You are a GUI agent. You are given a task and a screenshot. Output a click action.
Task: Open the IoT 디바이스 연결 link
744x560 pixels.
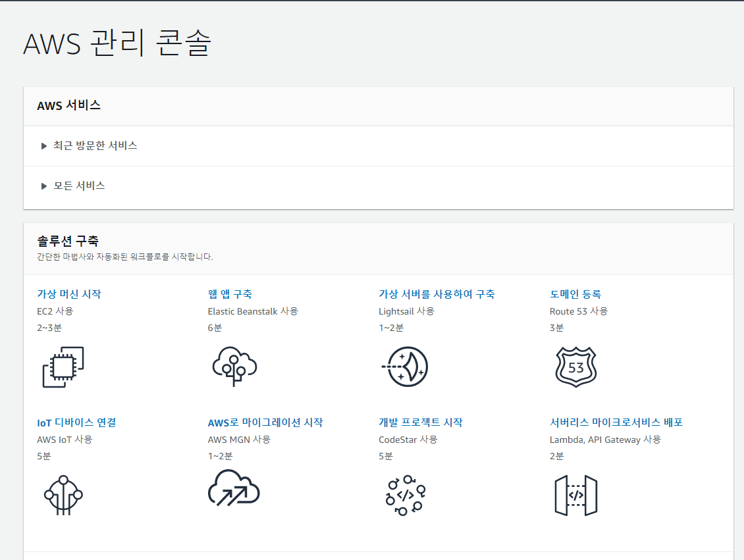(x=76, y=422)
